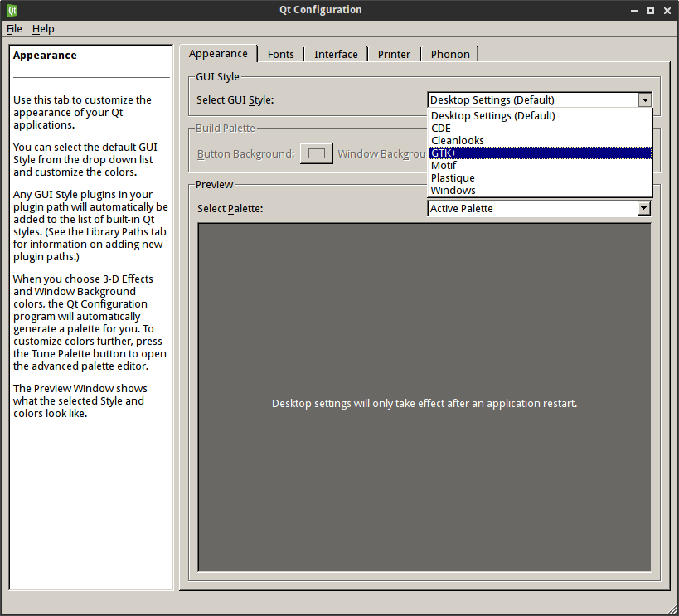Select CDE from the style list
679x616 pixels.
tap(441, 129)
